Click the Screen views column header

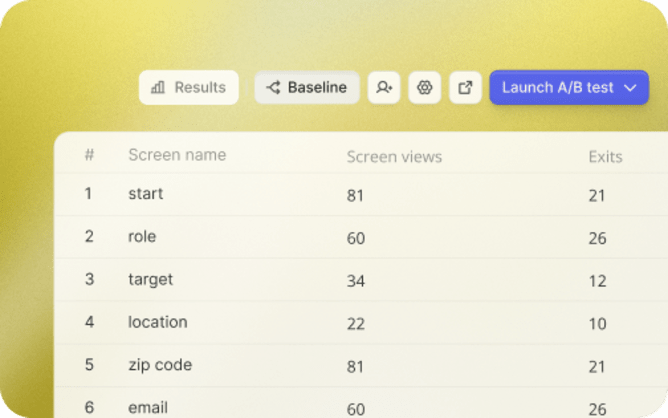(394, 157)
